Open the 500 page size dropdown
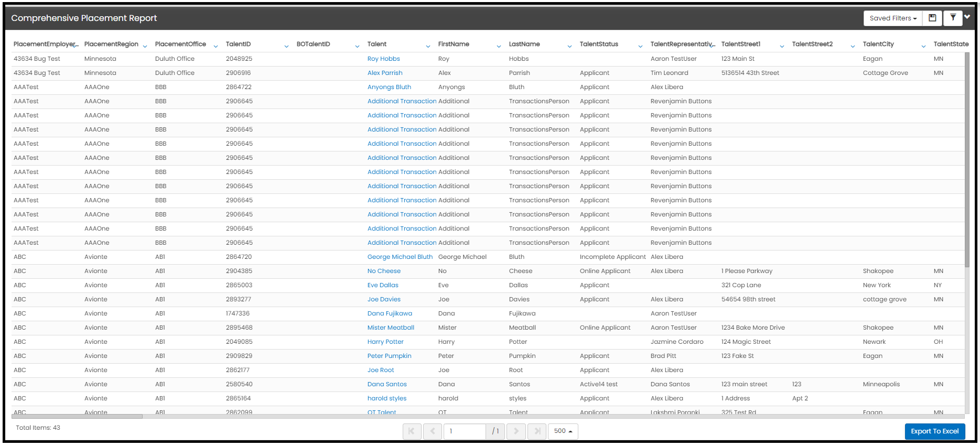 pyautogui.click(x=563, y=431)
